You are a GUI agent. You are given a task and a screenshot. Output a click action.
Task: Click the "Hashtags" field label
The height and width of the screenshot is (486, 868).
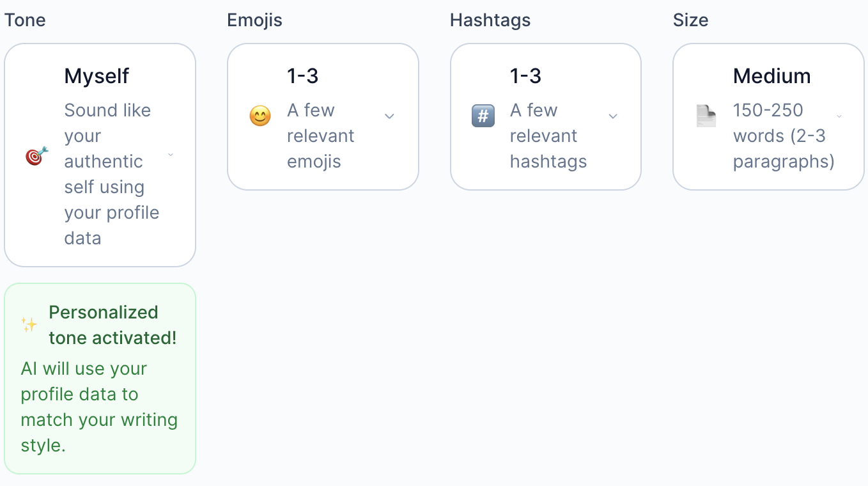(490, 20)
